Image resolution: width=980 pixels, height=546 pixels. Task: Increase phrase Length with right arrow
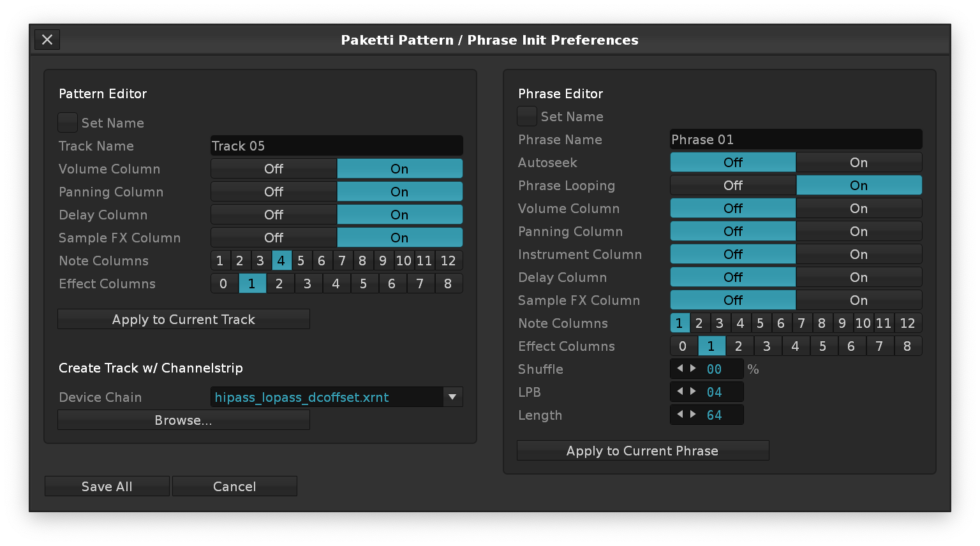coord(693,415)
